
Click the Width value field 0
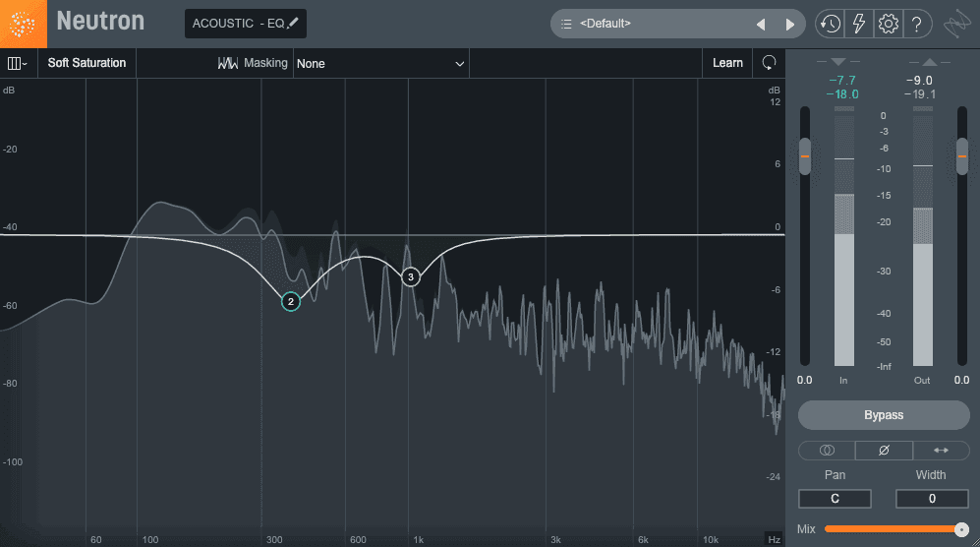click(x=932, y=499)
